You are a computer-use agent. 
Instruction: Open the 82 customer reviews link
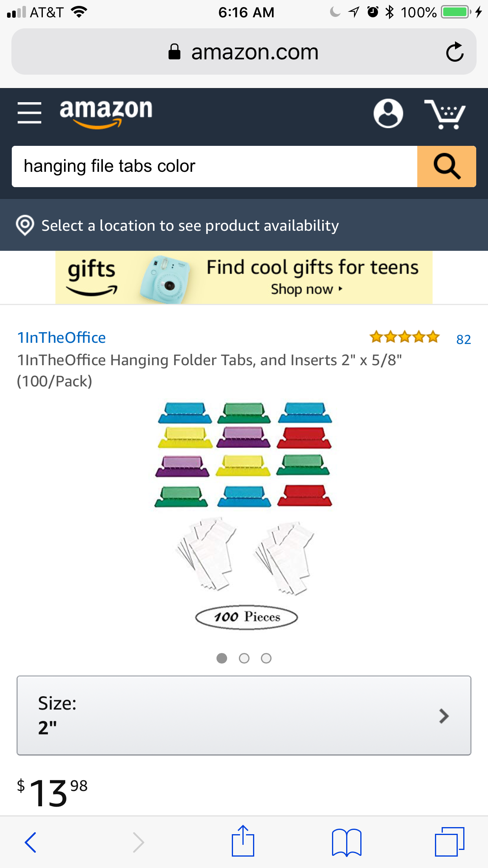click(463, 339)
